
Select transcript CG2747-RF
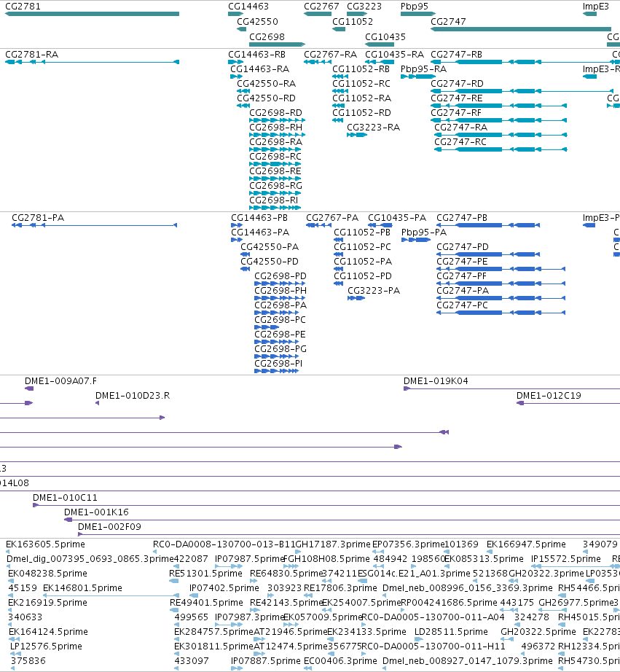pos(456,113)
